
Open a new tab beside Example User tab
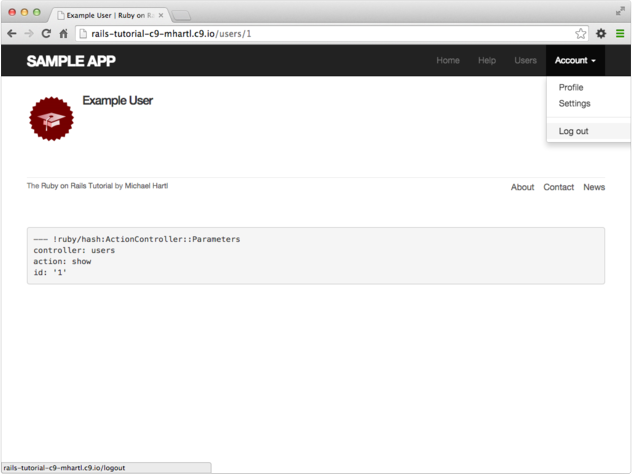pyautogui.click(x=182, y=15)
